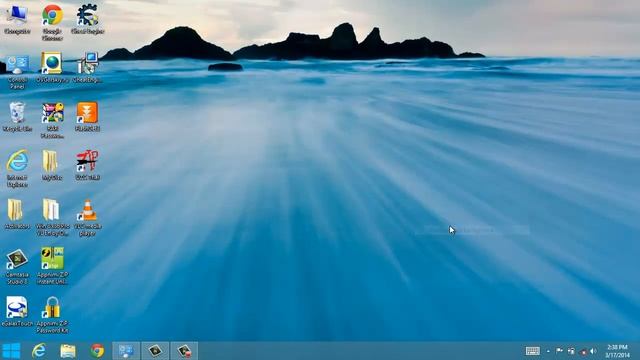
Task: Open the touch keyboard from the tray
Action: click(x=533, y=351)
